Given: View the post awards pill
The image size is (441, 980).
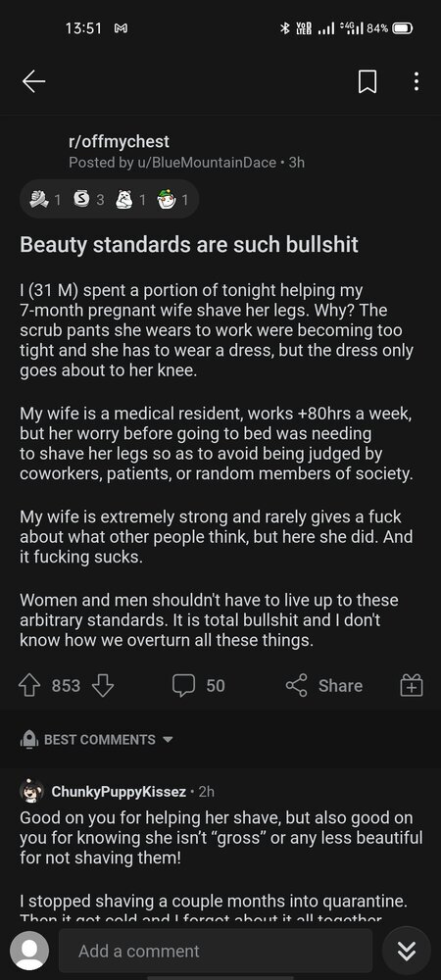Looking at the screenshot, I should pyautogui.click(x=110, y=199).
